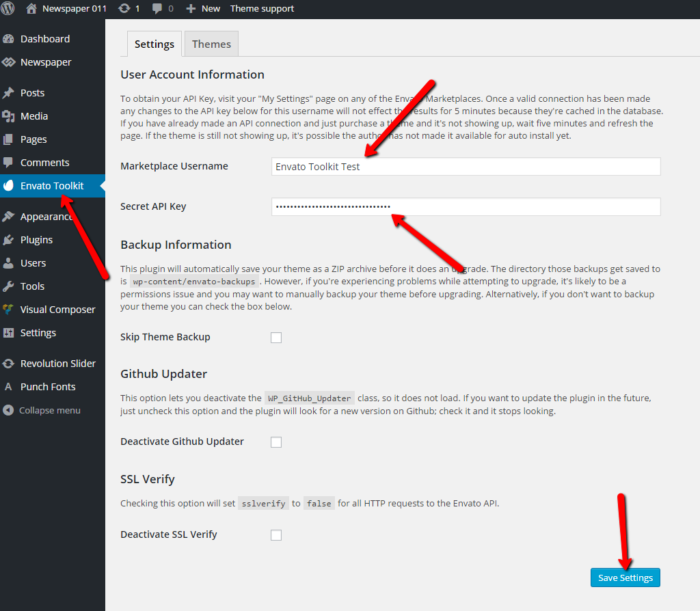Screen dimensions: 700x611
Task: Click the Plugins plug icon
Action: pos(8,240)
